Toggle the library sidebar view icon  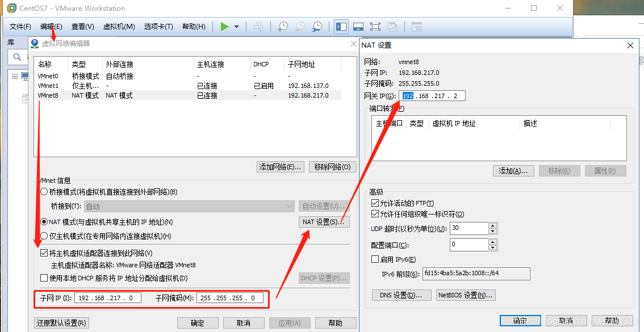pos(341,27)
